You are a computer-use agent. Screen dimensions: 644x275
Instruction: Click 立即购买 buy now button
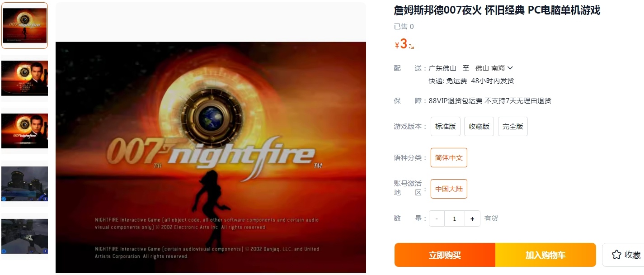coord(445,255)
